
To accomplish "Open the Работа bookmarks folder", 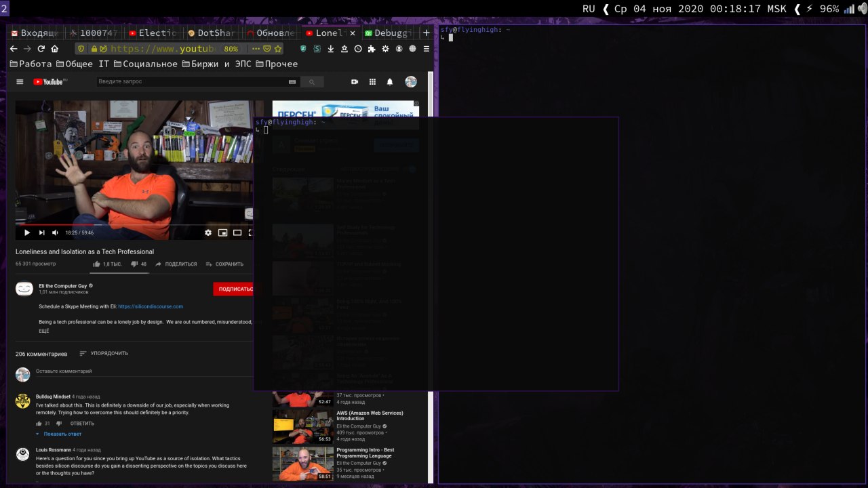I will [31, 64].
